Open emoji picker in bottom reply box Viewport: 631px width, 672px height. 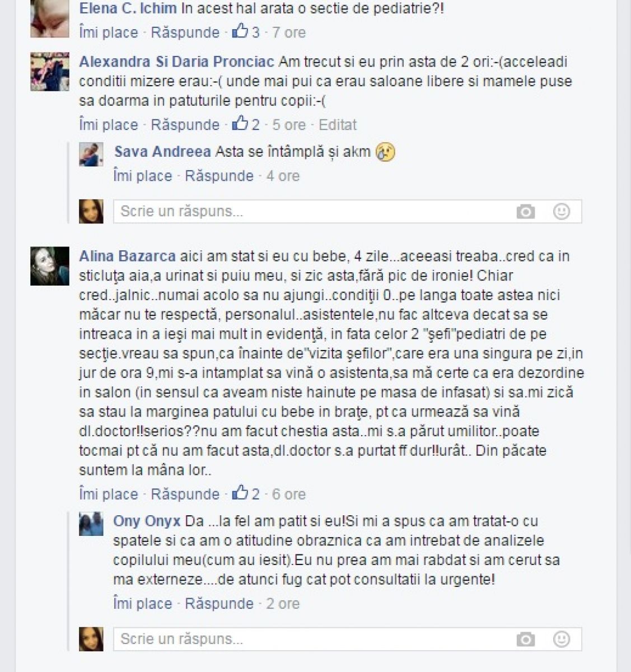(x=562, y=639)
